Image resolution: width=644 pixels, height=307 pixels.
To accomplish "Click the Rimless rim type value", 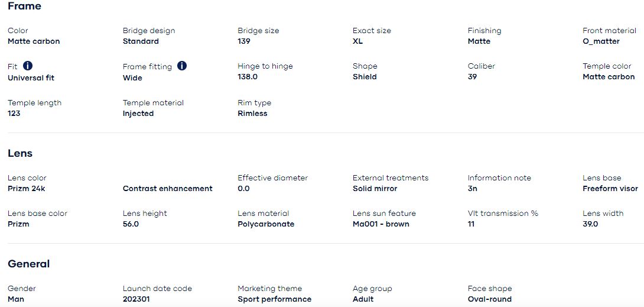I will tap(253, 114).
